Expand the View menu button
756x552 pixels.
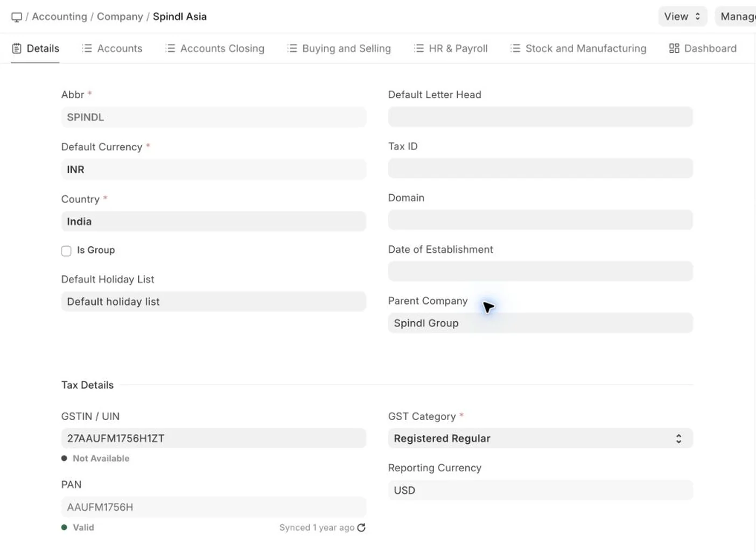tap(682, 17)
